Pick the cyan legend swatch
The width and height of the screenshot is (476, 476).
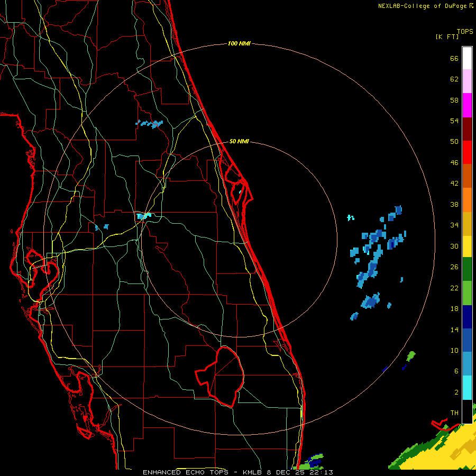click(x=467, y=388)
